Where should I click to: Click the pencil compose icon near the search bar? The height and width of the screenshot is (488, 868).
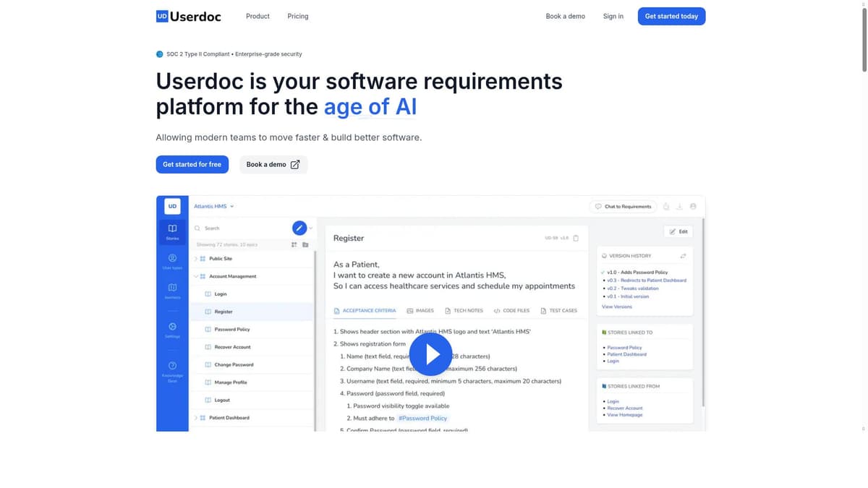[x=299, y=228]
